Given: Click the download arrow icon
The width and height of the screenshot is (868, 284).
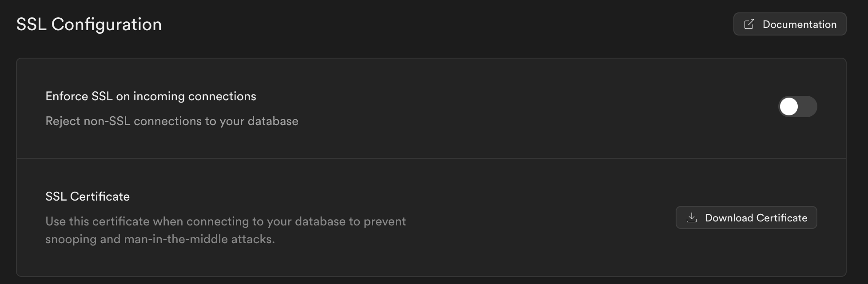Looking at the screenshot, I should coord(692,218).
